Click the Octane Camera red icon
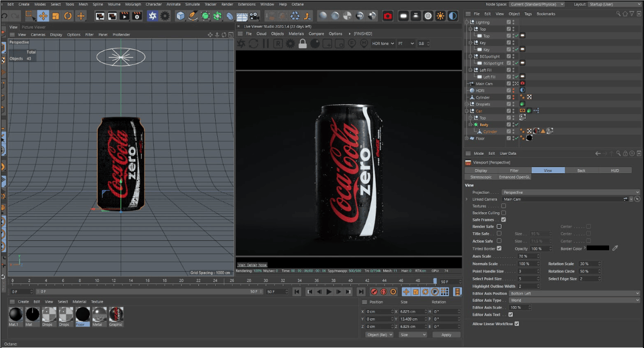Image resolution: width=644 pixels, height=348 pixels. pos(388,16)
